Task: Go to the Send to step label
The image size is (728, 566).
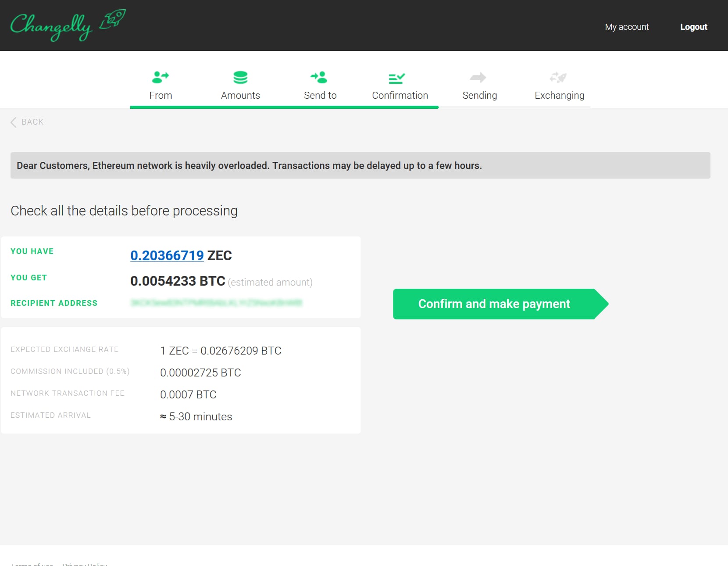Action: [320, 95]
